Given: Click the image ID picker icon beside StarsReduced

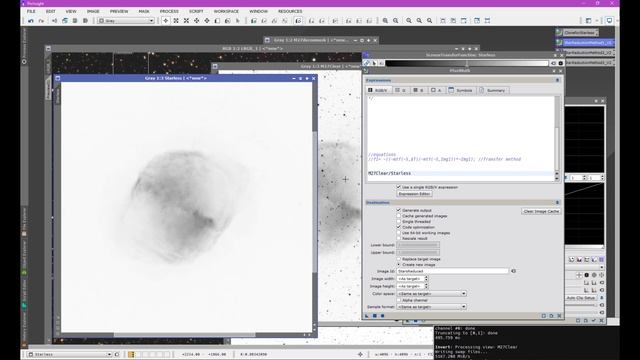Looking at the screenshot, I should 513,271.
